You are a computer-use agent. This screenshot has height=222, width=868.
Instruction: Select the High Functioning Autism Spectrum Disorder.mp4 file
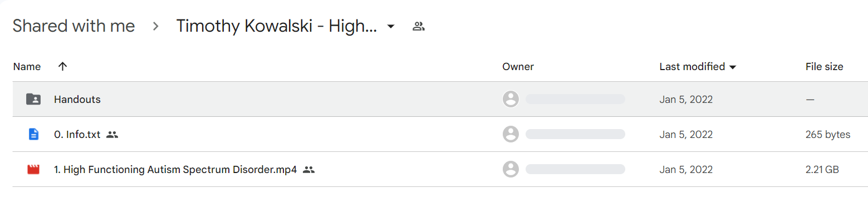click(175, 170)
